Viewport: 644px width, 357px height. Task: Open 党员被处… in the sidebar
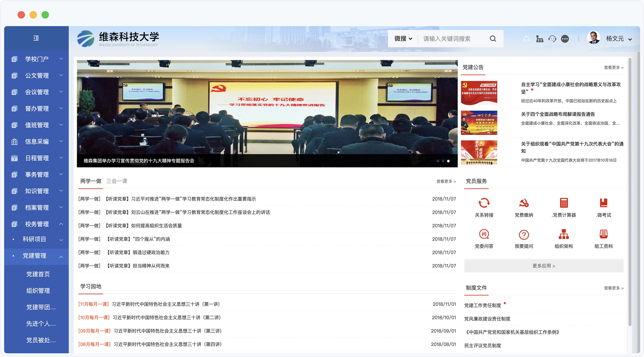click(x=41, y=340)
